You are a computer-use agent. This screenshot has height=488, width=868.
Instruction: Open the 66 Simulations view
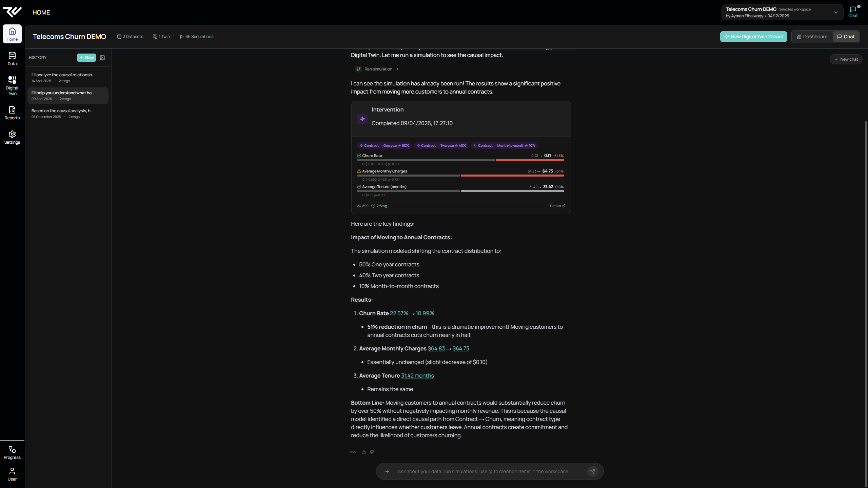coord(196,36)
